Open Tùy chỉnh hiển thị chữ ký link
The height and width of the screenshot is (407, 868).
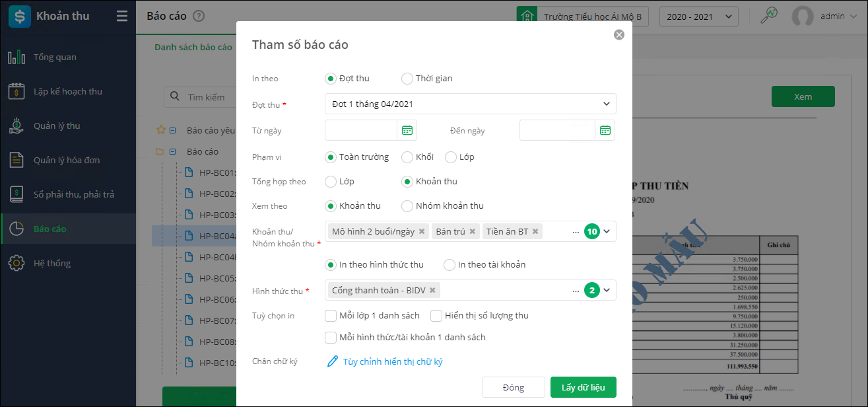[392, 362]
